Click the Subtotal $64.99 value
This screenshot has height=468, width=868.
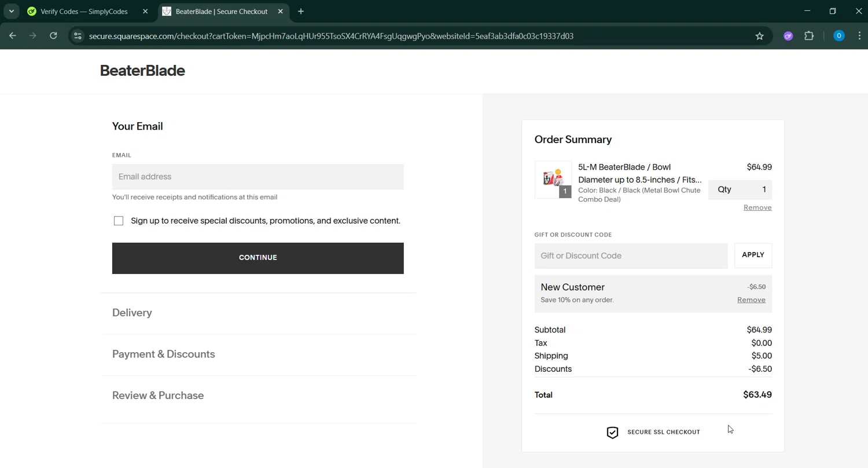click(759, 330)
